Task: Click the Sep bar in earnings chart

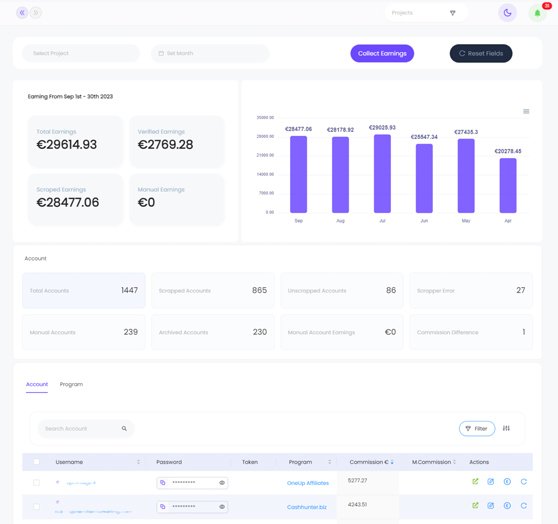Action: (x=299, y=174)
